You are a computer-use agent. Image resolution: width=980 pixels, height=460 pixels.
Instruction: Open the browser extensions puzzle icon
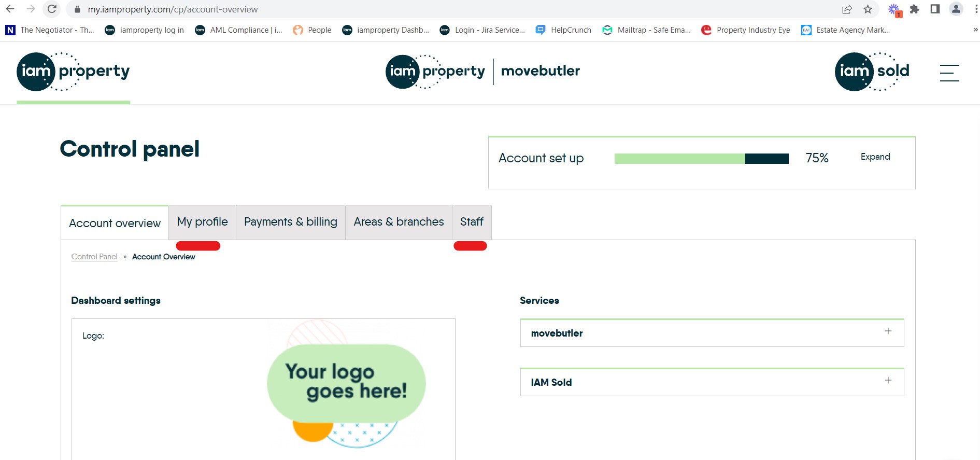click(x=915, y=9)
